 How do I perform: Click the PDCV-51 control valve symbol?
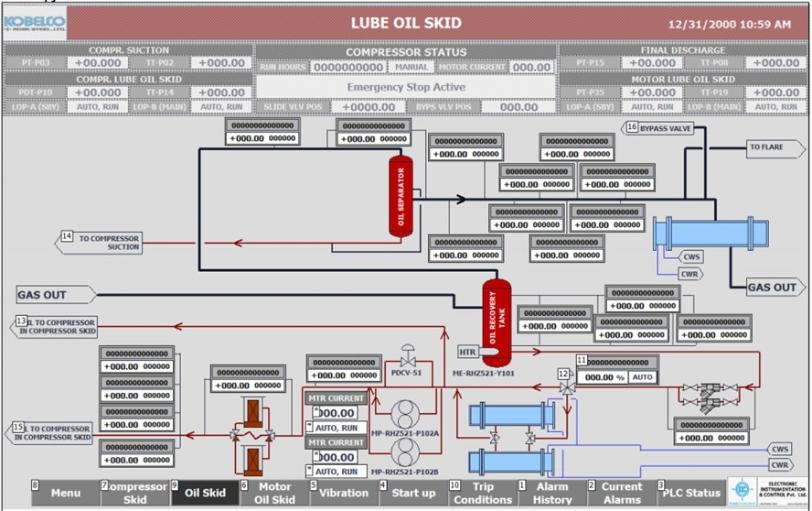pyautogui.click(x=408, y=358)
